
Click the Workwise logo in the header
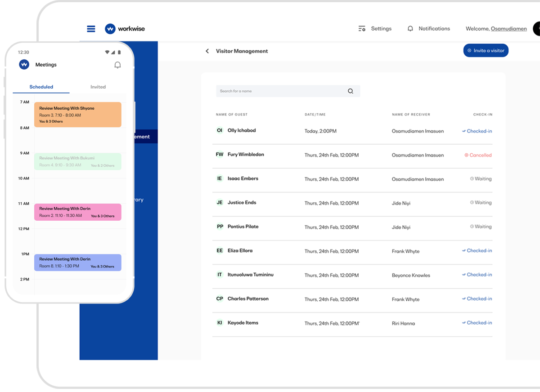tap(125, 29)
